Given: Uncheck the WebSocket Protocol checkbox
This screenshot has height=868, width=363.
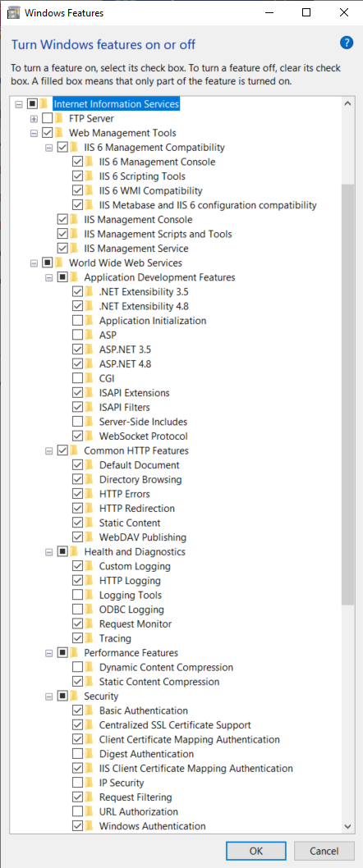Looking at the screenshot, I should click(x=77, y=436).
